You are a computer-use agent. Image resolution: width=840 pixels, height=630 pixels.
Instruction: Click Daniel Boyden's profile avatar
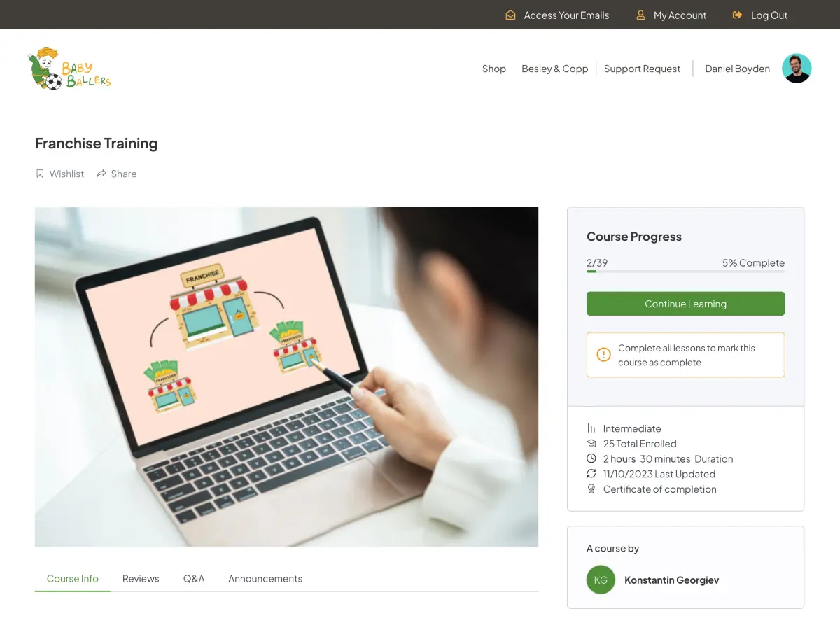797,69
